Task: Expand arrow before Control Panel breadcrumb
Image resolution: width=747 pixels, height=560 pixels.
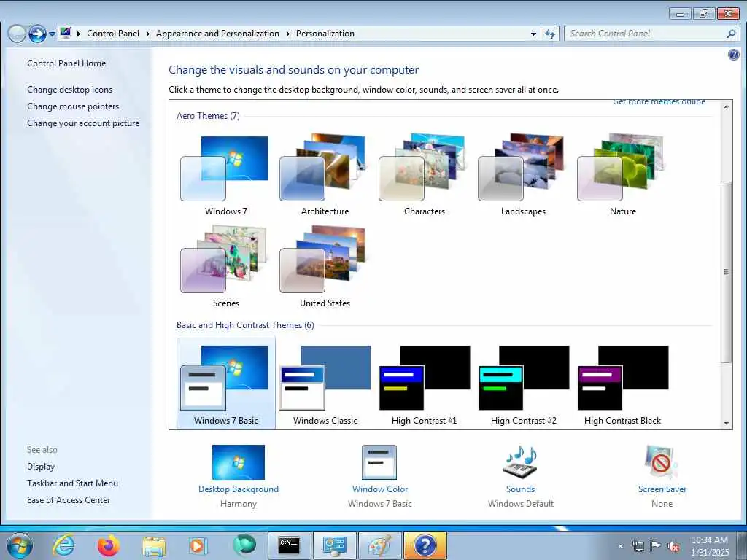Action: point(79,34)
